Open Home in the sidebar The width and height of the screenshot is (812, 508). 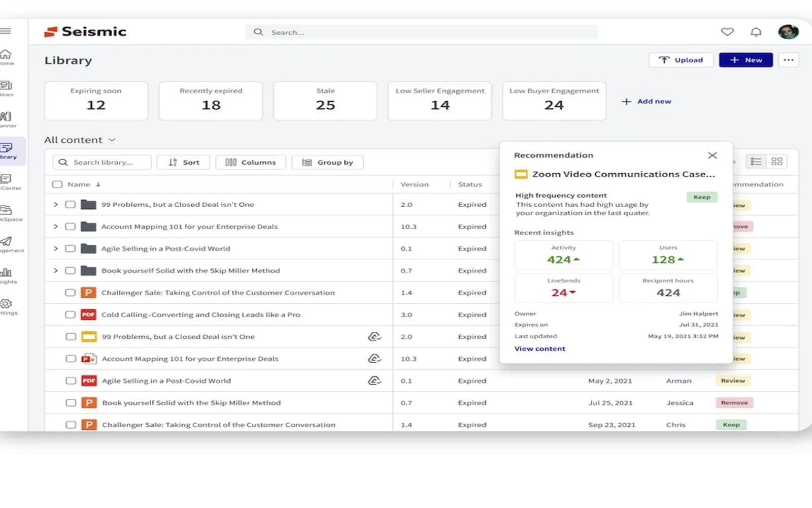pos(6,57)
